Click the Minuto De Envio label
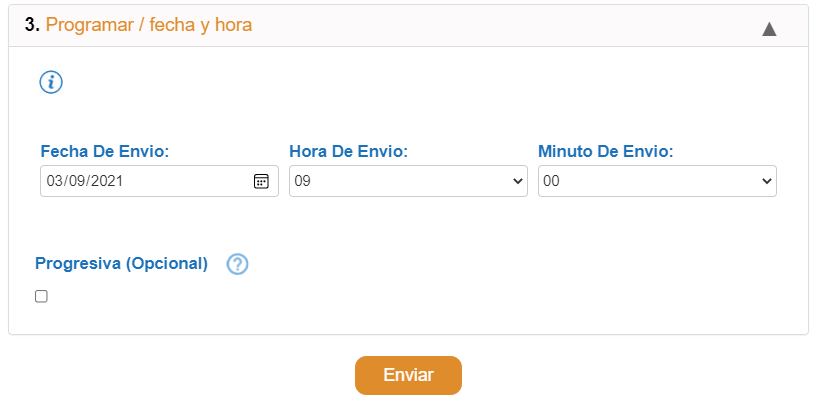Viewport: 817px width, 402px height. [606, 152]
